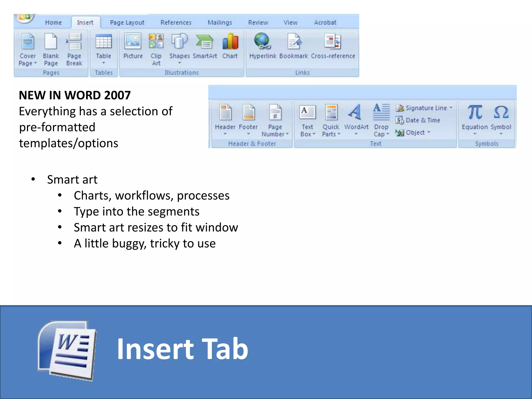Switch to the Page Layout tab

point(127,23)
